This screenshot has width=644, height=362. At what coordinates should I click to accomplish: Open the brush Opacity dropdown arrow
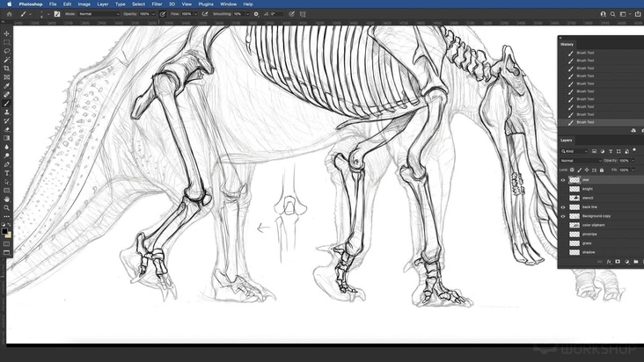(154, 14)
